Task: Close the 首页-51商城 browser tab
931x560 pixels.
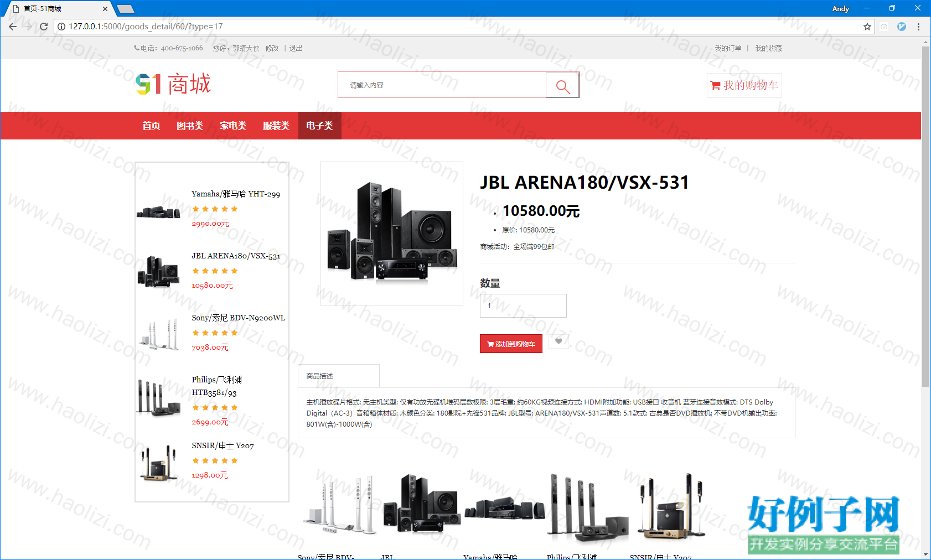Action: coord(105,9)
